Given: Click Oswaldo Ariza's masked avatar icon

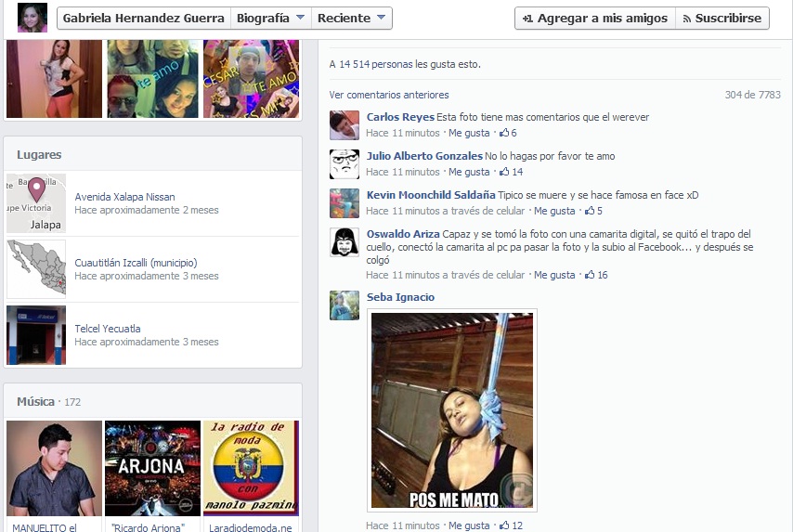Looking at the screenshot, I should [x=344, y=242].
